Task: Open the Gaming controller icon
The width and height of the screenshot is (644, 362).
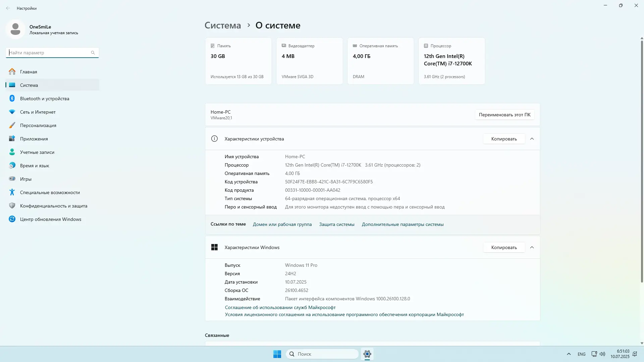Action: 12,179
